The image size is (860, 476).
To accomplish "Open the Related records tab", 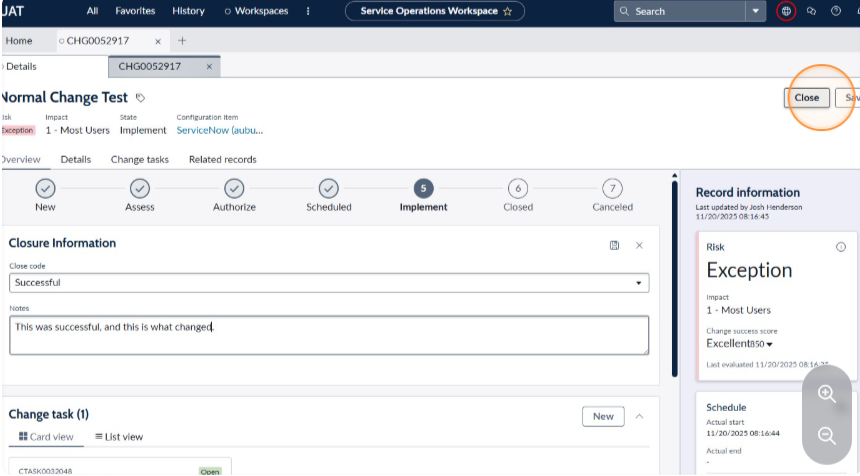I will (x=223, y=160).
